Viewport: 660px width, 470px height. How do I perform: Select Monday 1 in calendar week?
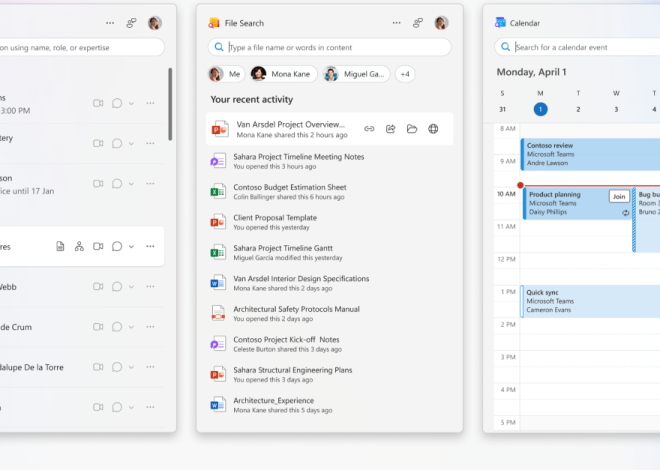540,109
